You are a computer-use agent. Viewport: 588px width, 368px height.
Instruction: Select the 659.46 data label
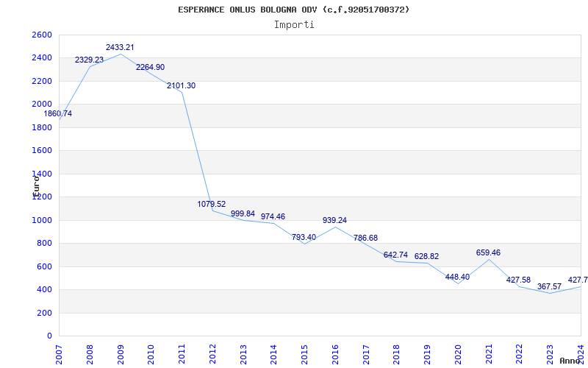click(488, 252)
